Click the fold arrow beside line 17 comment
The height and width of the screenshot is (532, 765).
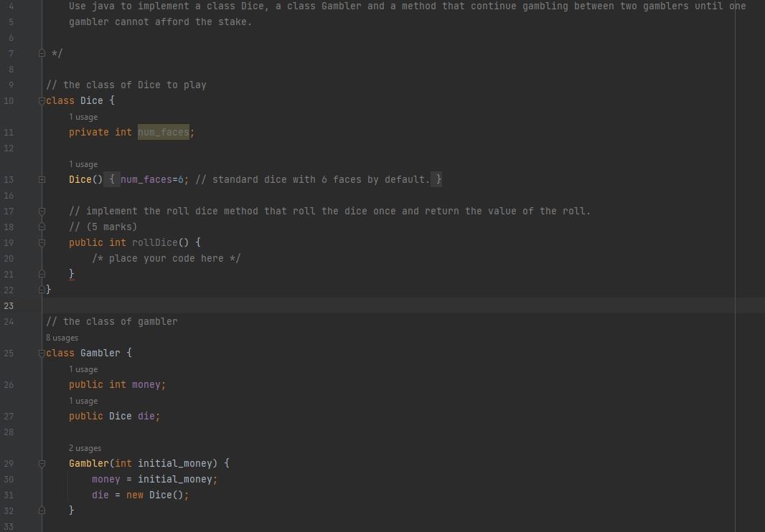(42, 211)
